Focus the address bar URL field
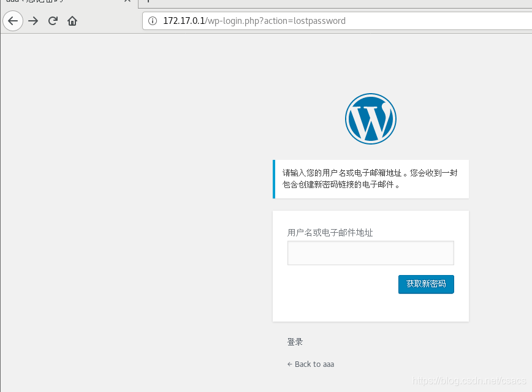This screenshot has height=392, width=532. pos(337,21)
